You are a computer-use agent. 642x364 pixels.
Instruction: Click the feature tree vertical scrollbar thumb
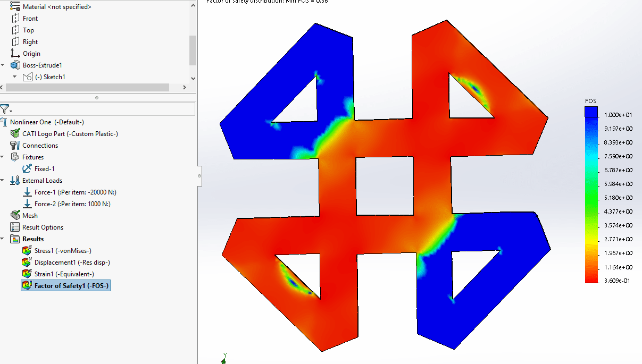tap(193, 50)
